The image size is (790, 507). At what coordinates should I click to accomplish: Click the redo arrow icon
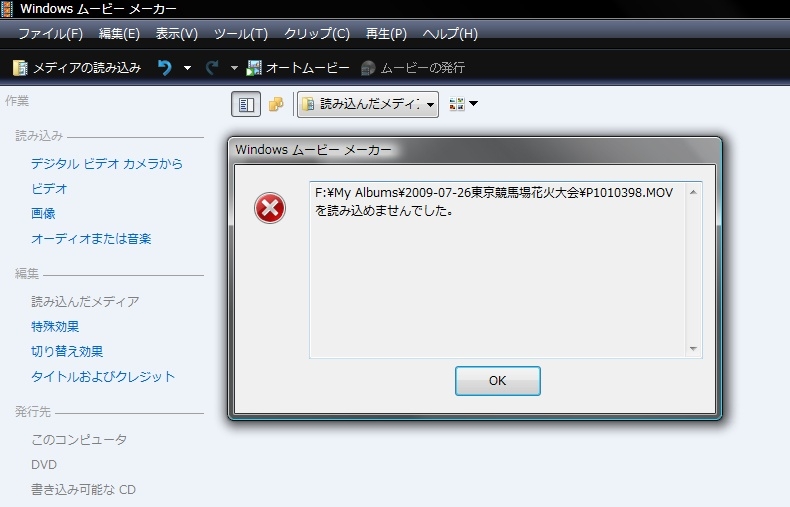pyautogui.click(x=212, y=68)
